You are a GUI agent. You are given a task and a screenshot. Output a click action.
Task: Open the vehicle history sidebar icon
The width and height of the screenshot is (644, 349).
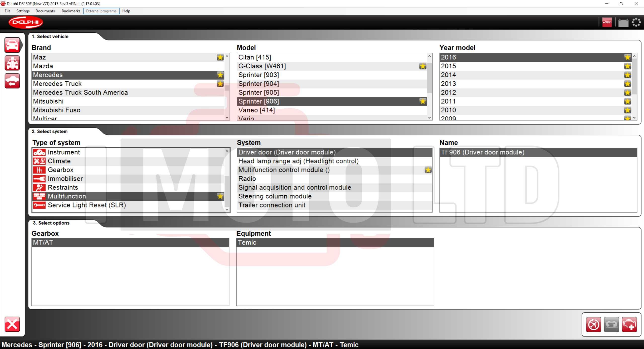click(12, 81)
